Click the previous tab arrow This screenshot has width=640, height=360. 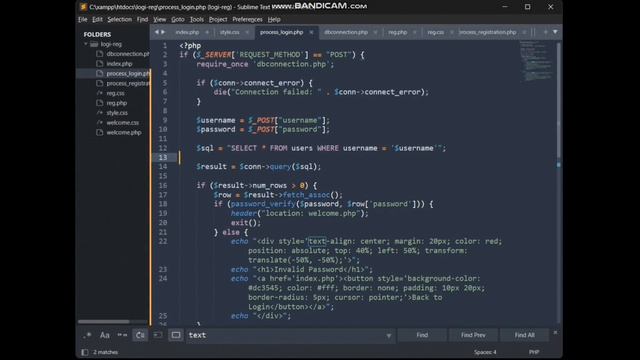pyautogui.click(x=156, y=32)
